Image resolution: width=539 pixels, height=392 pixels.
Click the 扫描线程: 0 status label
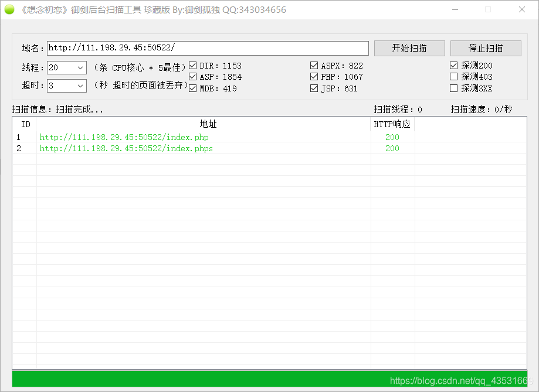(x=398, y=109)
